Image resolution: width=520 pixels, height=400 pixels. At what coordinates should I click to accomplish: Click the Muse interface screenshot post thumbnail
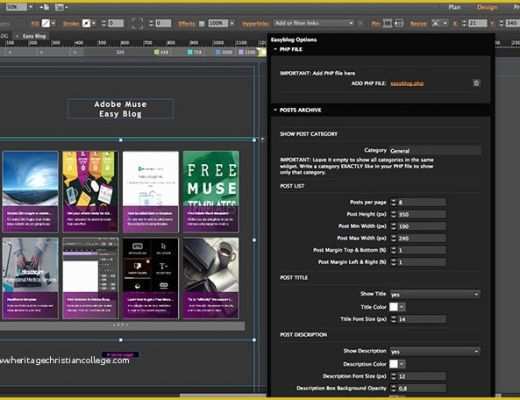90,265
